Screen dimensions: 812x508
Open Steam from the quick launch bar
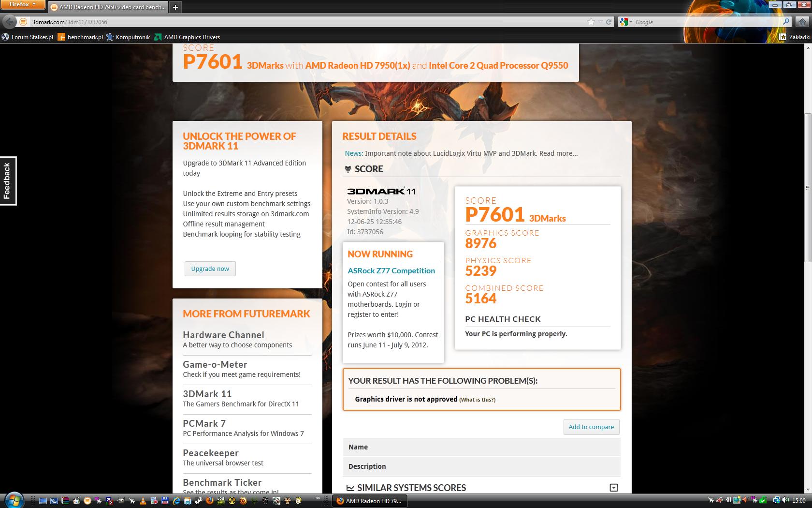click(198, 501)
